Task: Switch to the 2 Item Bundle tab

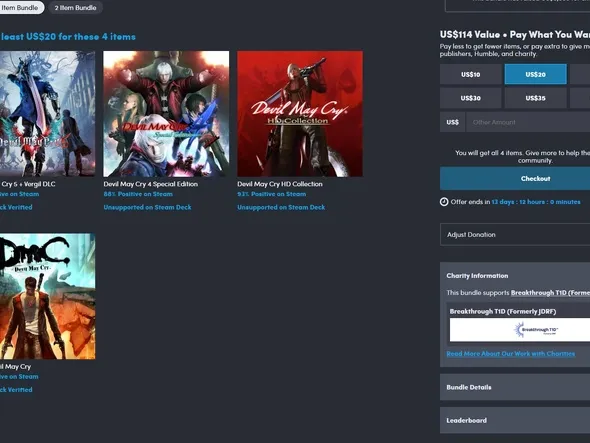Action: 75,8
